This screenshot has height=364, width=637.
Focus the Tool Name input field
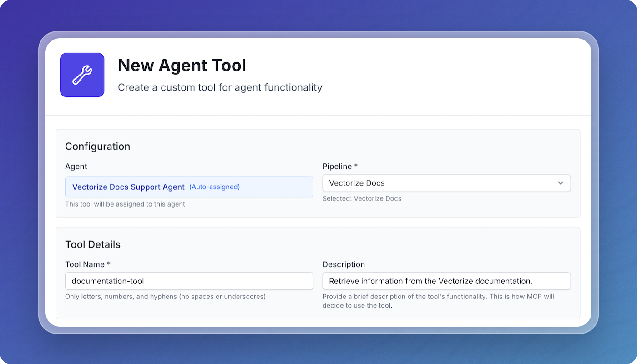[x=189, y=281]
